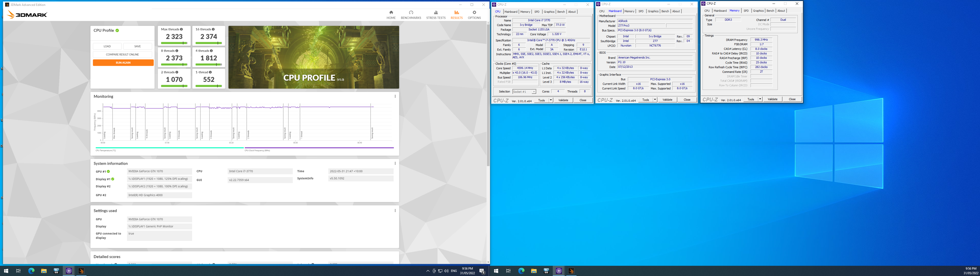Open the Monitoring panel three-dot menu

pos(395,96)
